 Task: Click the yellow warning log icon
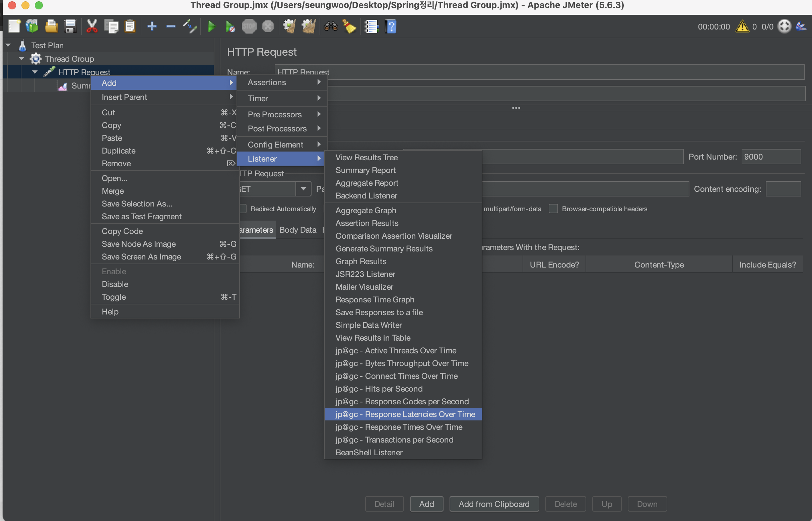coord(742,26)
